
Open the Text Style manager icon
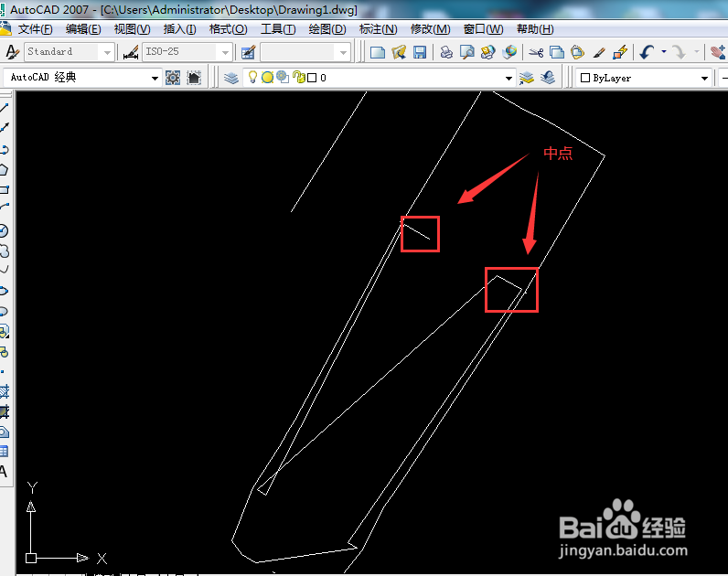pyautogui.click(x=13, y=52)
